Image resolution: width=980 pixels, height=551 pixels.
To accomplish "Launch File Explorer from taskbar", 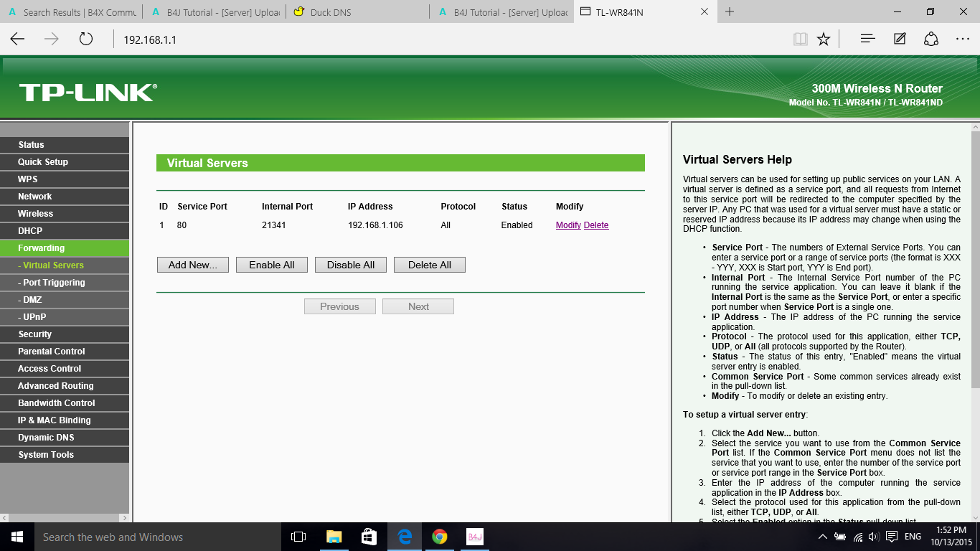I will tap(334, 537).
